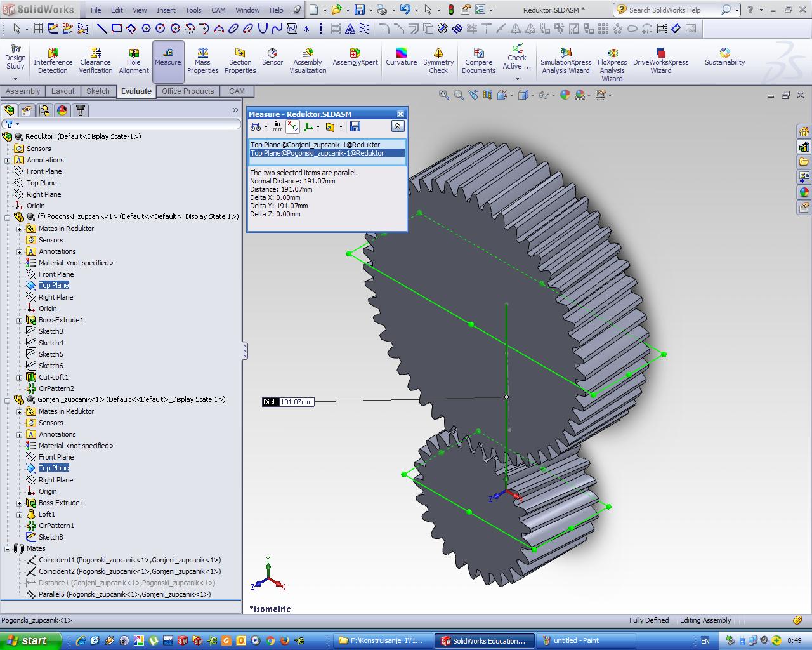812x650 pixels.
Task: Select the Sensor tool
Action: pos(272,57)
